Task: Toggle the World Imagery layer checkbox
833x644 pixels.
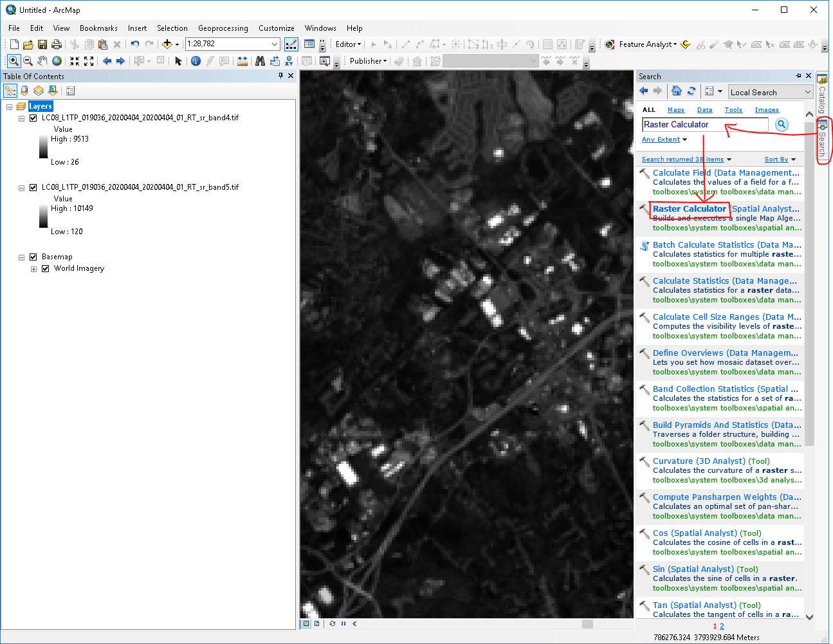Action: coord(46,268)
